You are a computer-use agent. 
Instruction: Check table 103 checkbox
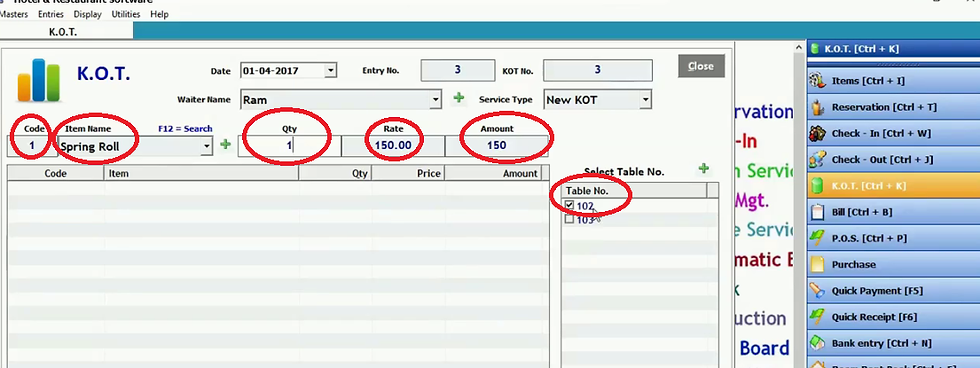pos(569,219)
